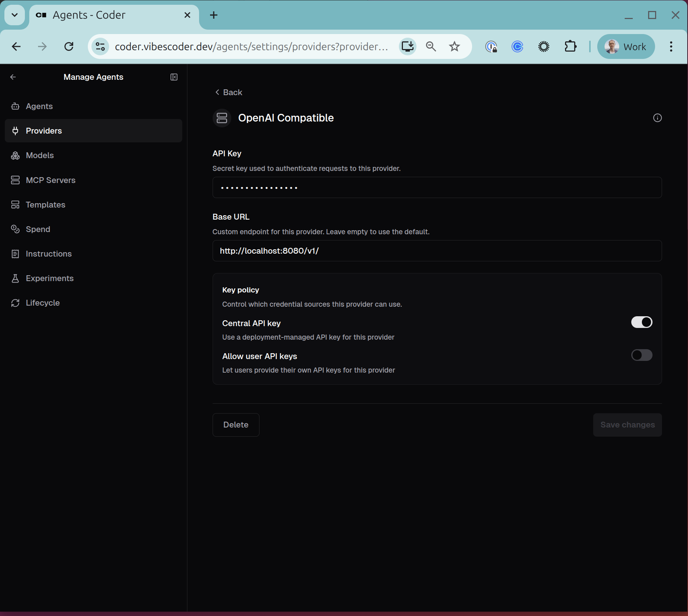The height and width of the screenshot is (616, 688).
Task: Focus the API Key field
Action: 437,187
